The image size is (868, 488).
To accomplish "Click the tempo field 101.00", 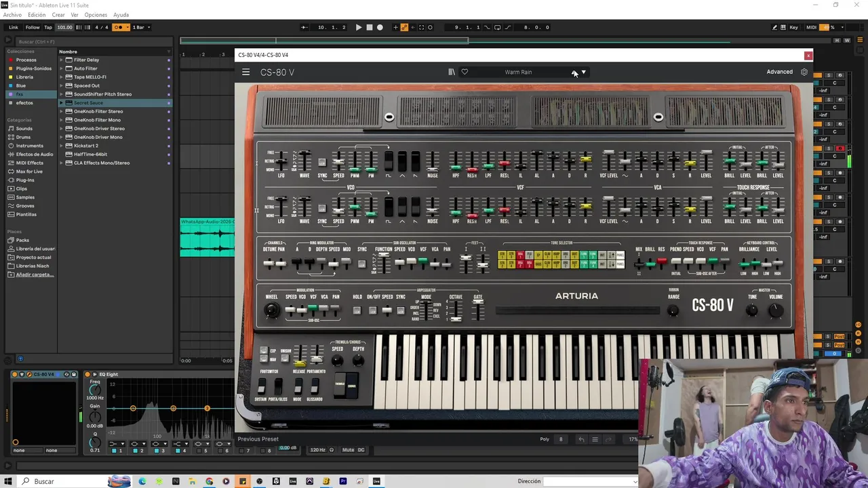I will click(x=64, y=27).
